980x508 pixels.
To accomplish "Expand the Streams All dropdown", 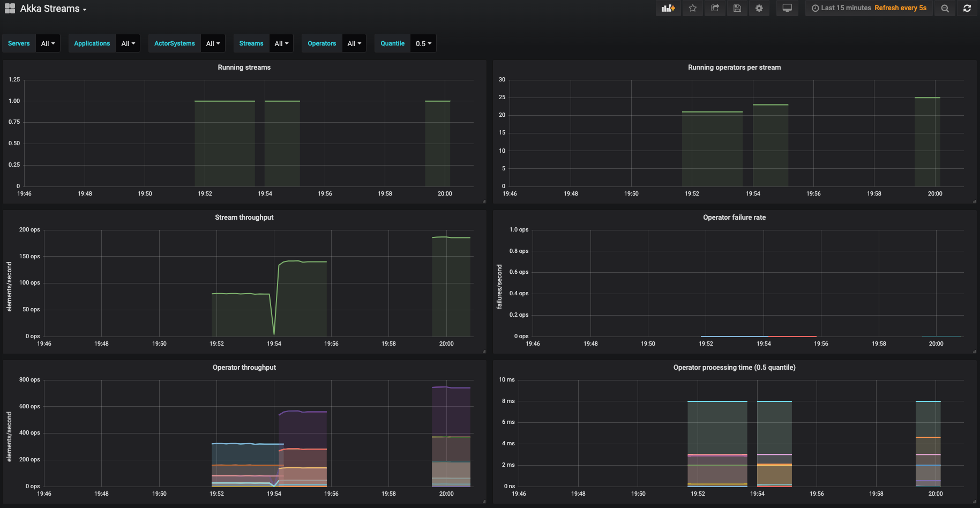I will [281, 43].
